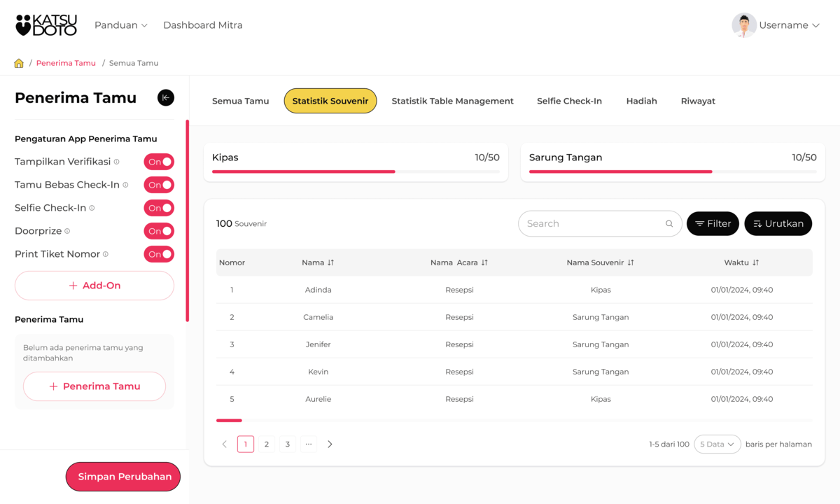Toggle off Tampilkan Verifikasi switch
This screenshot has height=504, width=840.
pyautogui.click(x=159, y=162)
